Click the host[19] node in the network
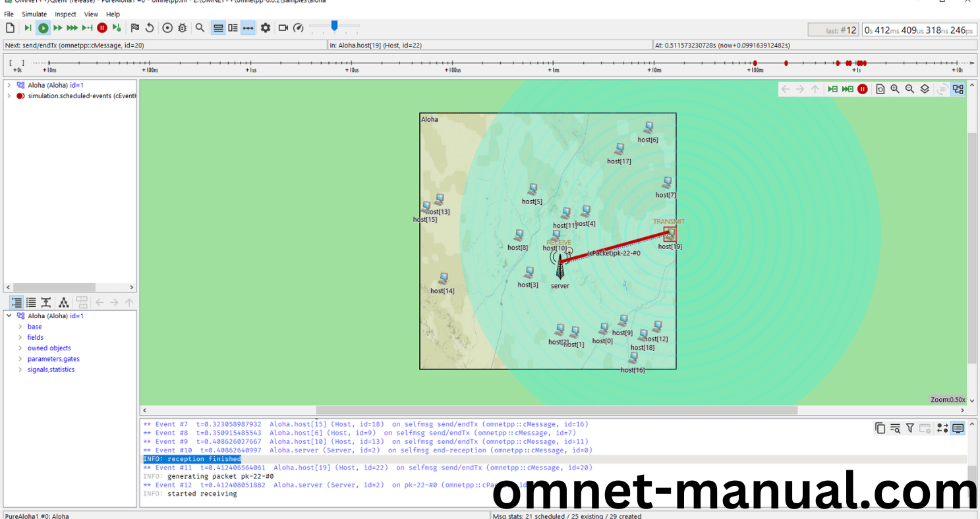This screenshot has height=519, width=980. (x=669, y=234)
